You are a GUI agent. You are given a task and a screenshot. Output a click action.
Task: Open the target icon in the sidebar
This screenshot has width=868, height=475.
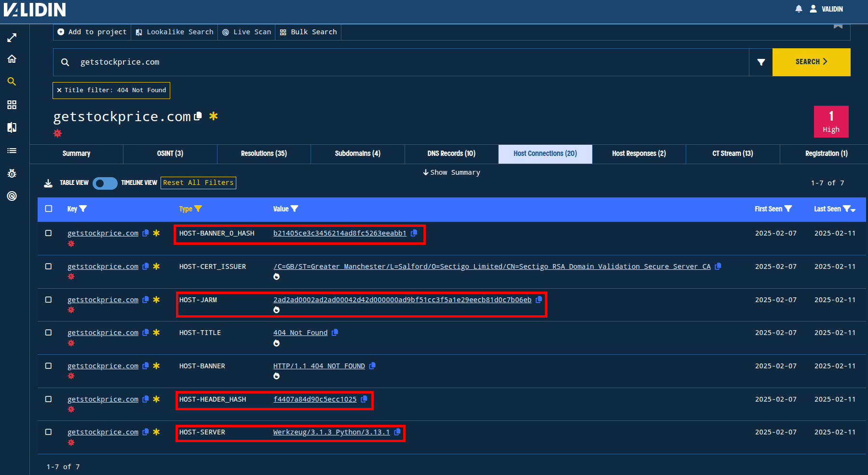point(12,196)
